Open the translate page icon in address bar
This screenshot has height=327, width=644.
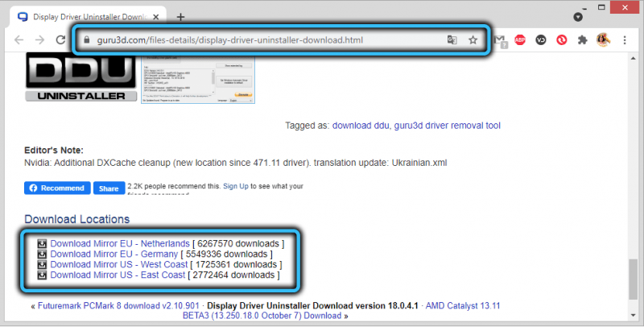tap(452, 39)
